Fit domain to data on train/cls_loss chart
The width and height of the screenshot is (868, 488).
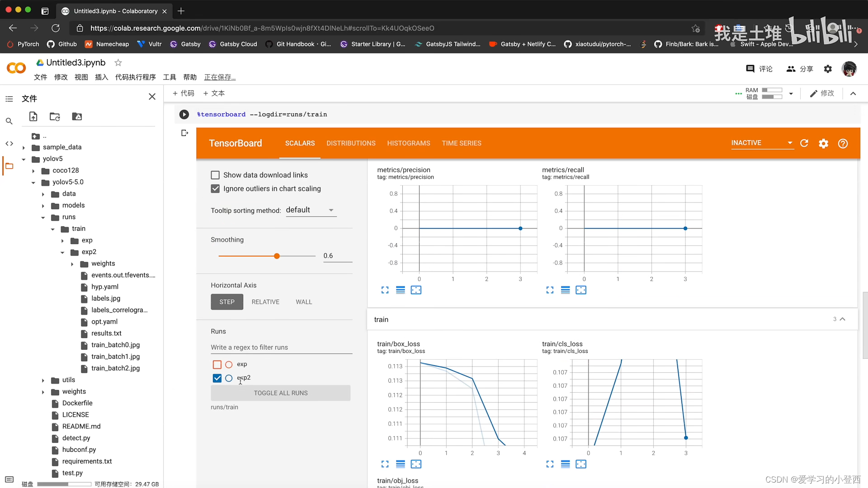pyautogui.click(x=581, y=464)
